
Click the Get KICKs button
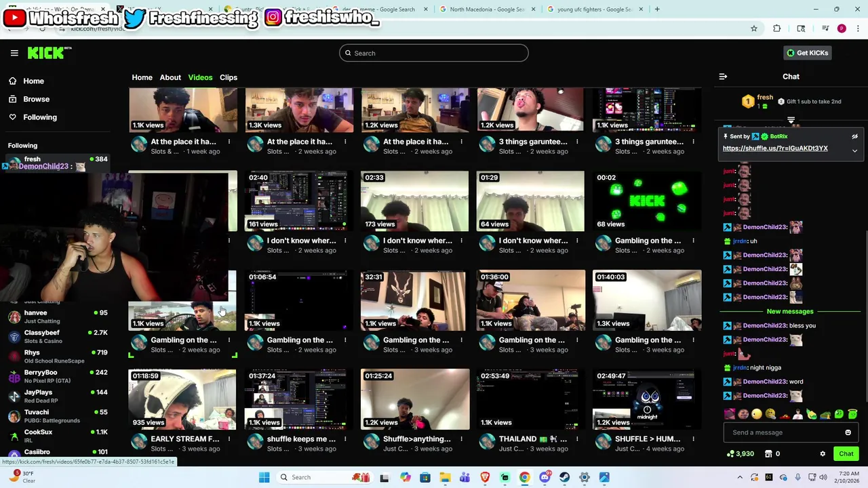point(807,53)
